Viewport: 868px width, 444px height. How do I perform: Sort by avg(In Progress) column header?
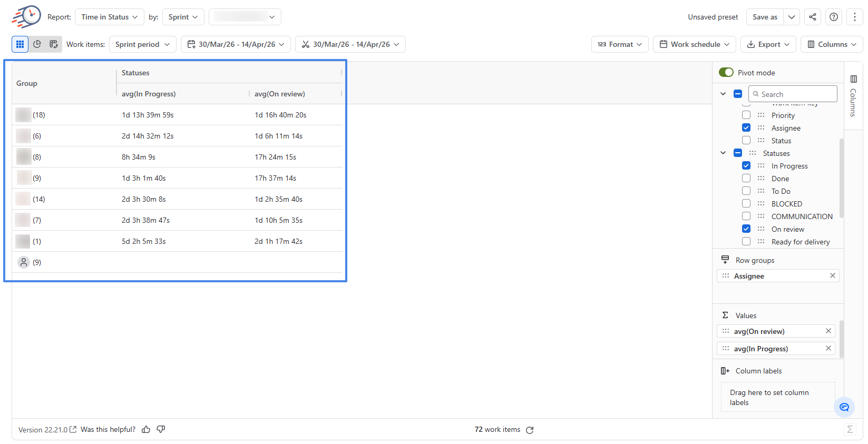click(149, 94)
